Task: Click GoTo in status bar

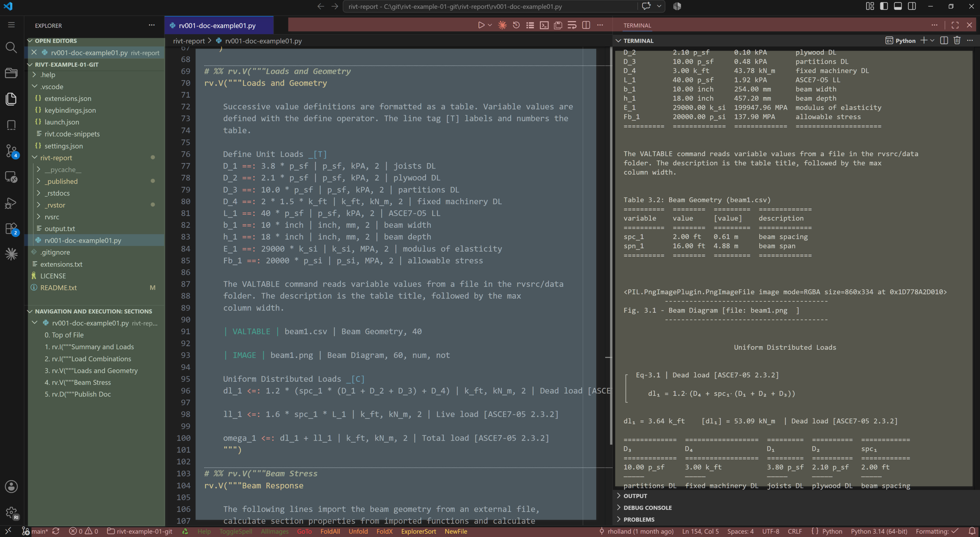Action: (x=304, y=532)
